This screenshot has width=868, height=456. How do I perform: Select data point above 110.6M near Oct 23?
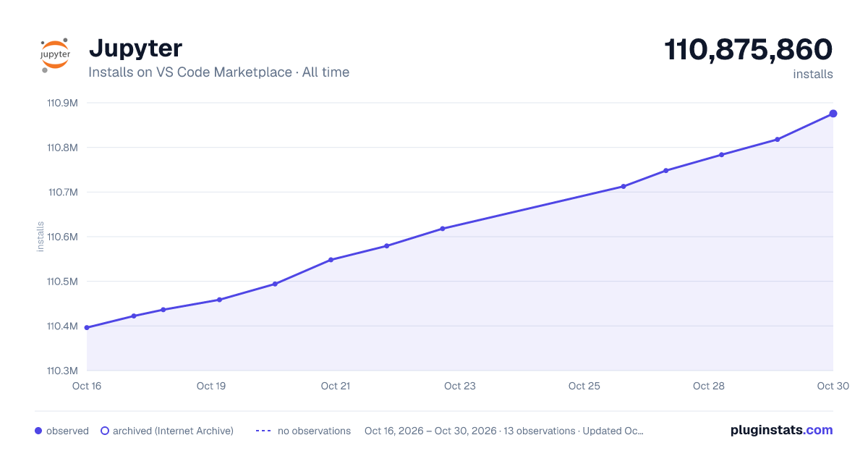click(x=443, y=229)
